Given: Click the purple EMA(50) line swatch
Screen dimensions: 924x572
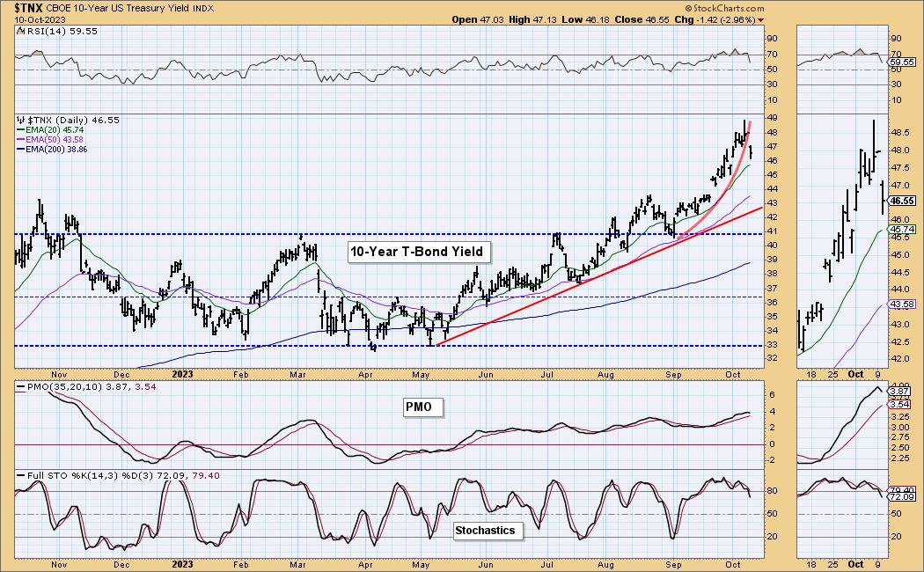Looking at the screenshot, I should (20, 140).
